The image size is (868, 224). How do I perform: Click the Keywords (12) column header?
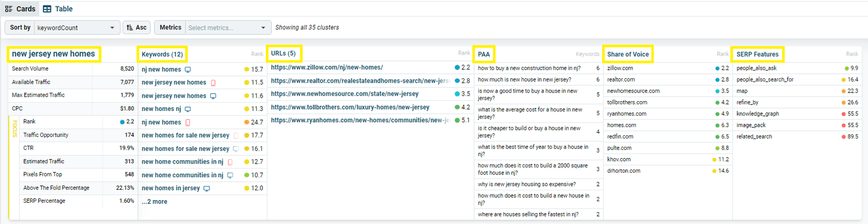point(162,54)
